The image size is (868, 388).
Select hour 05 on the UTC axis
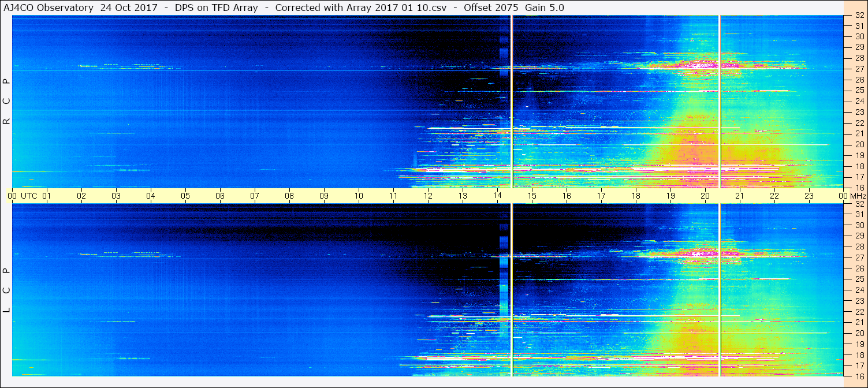point(185,196)
